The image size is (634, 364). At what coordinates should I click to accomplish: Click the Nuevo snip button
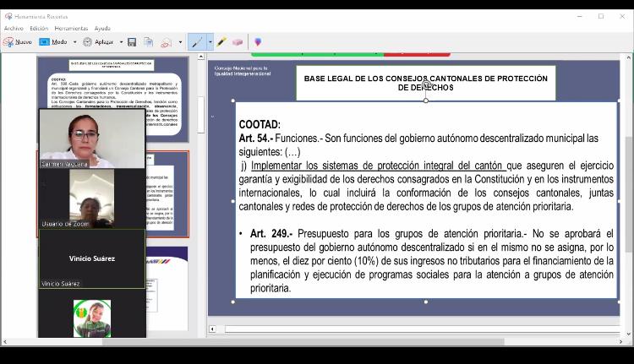click(18, 42)
